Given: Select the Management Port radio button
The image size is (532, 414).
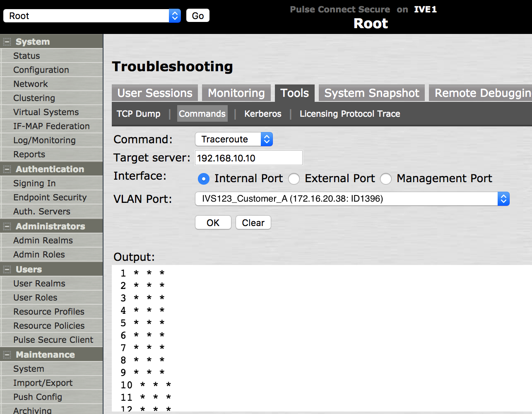Looking at the screenshot, I should coord(386,179).
